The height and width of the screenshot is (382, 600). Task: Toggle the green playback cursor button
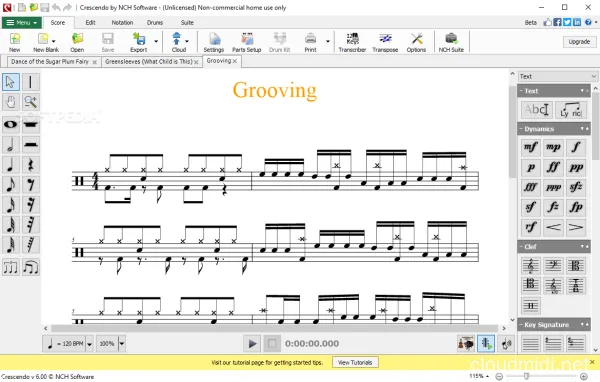[x=486, y=343]
